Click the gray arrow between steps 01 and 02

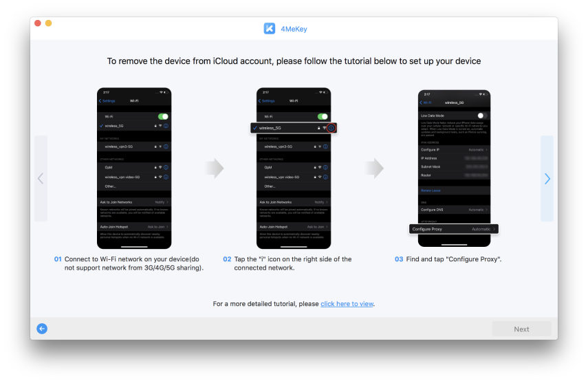coord(215,168)
